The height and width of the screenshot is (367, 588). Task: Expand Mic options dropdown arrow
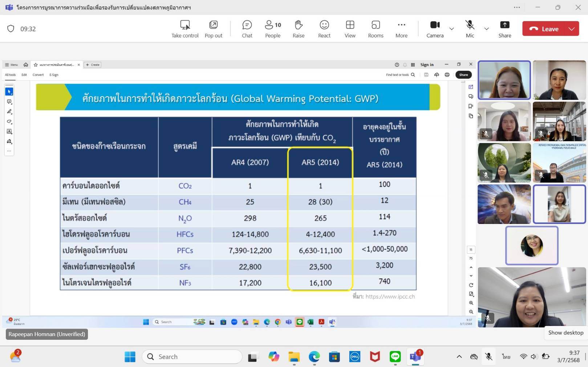click(x=486, y=29)
